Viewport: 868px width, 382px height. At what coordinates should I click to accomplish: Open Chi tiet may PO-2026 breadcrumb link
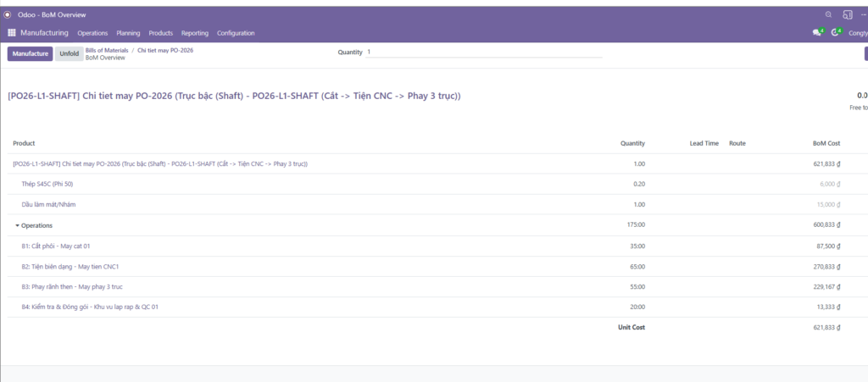(x=165, y=50)
